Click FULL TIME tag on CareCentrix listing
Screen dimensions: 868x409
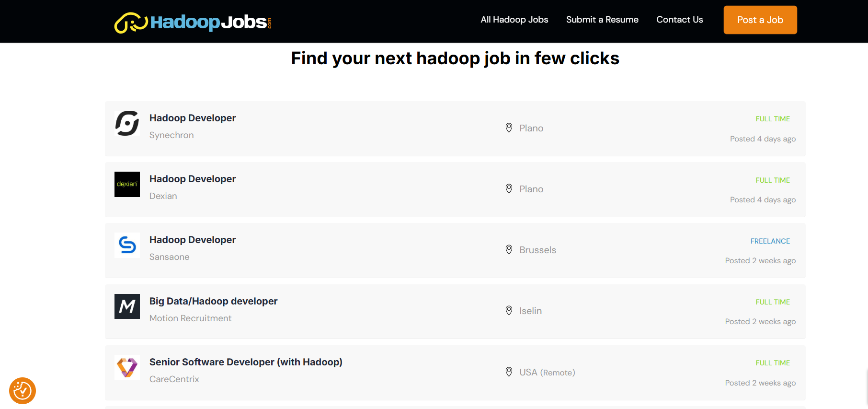[772, 363]
